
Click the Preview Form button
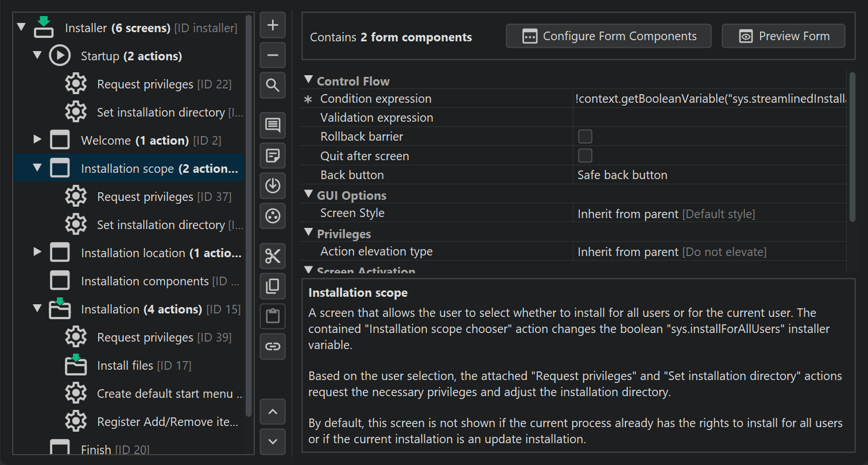[x=783, y=36]
